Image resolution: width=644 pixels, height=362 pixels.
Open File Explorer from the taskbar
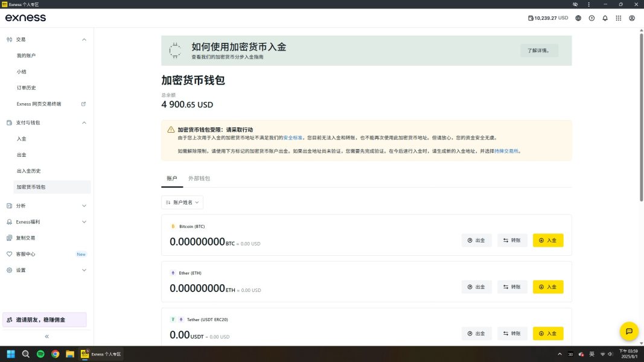[70, 354]
